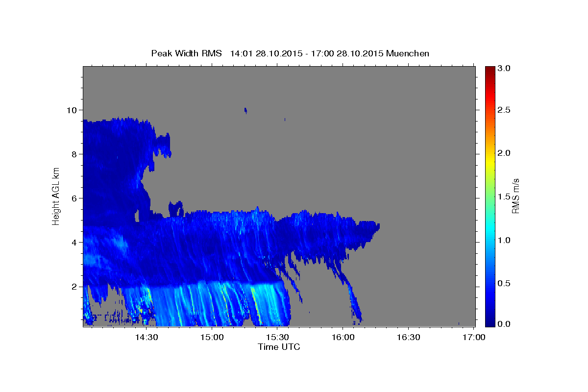The image size is (588, 392).
Task: Click the height axis label 4
Action: pyautogui.click(x=75, y=242)
